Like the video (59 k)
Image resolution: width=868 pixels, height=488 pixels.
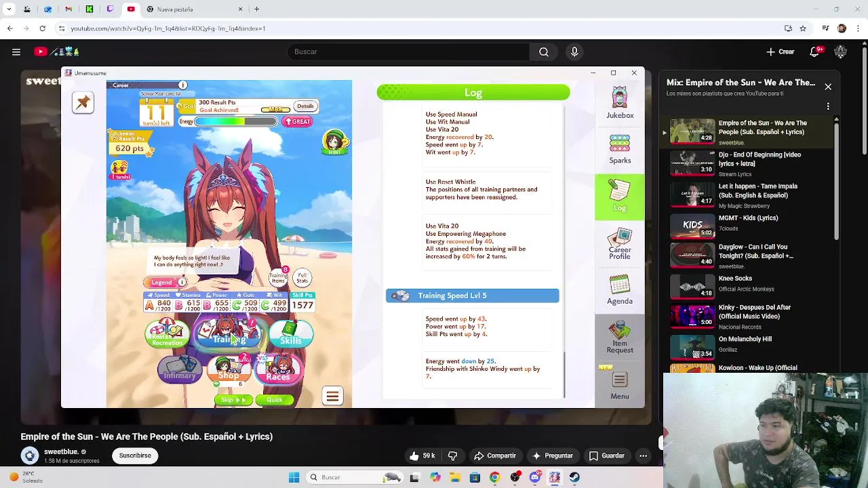point(422,455)
